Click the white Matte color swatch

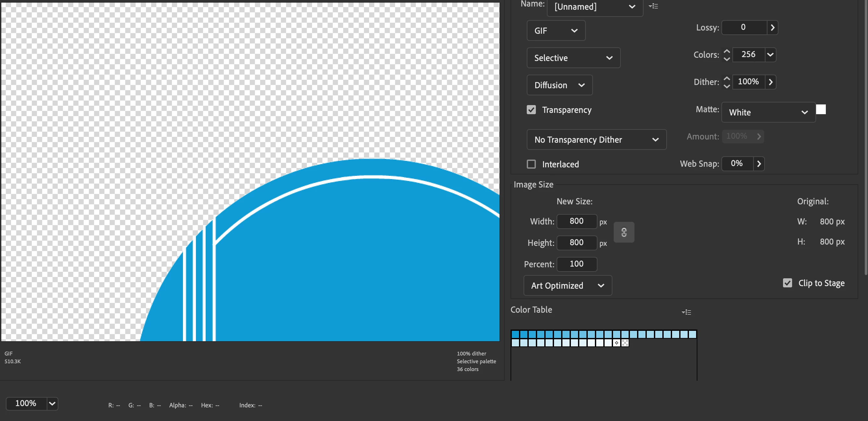pyautogui.click(x=821, y=110)
